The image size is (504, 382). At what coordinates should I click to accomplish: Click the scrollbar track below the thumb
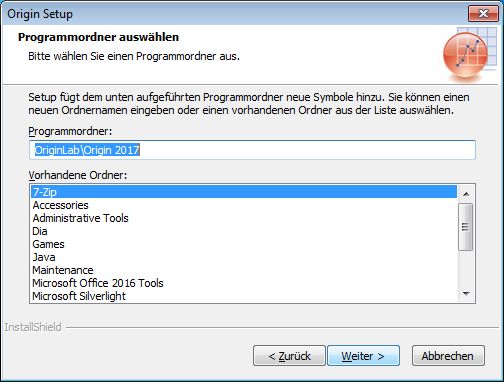coord(466,268)
